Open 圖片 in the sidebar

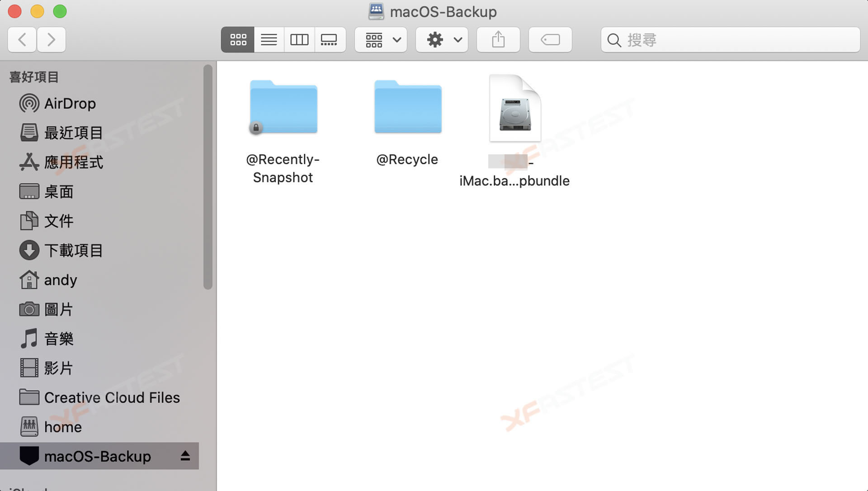pos(99,310)
